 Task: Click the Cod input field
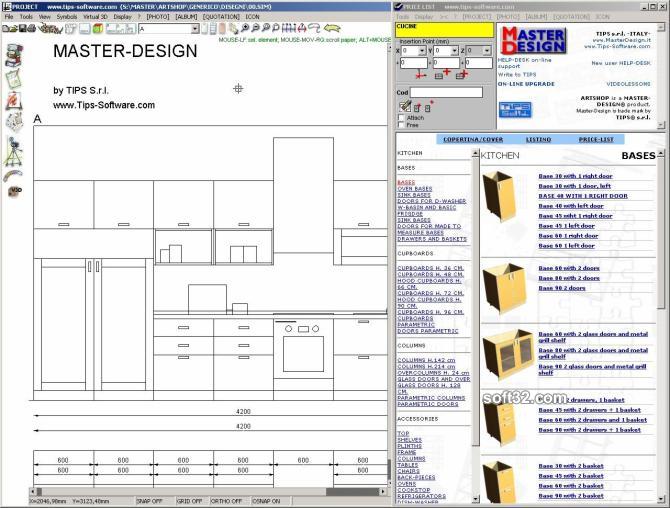tap(446, 92)
